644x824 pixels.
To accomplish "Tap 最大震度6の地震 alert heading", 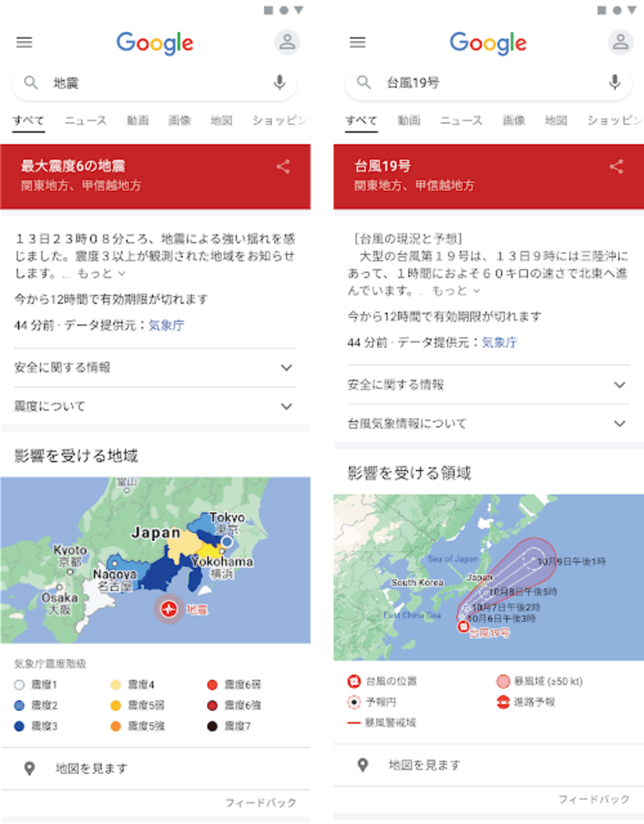I will 73,166.
